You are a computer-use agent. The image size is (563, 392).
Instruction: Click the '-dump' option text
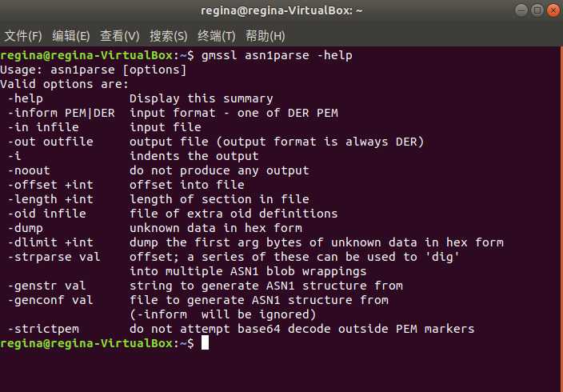pyautogui.click(x=25, y=228)
